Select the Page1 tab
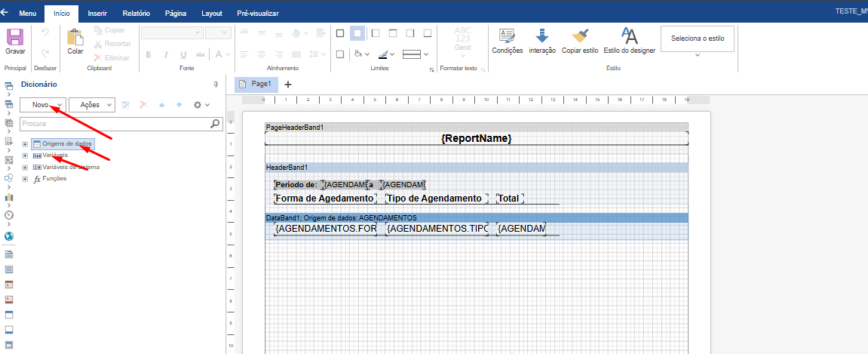The height and width of the screenshot is (354, 868). coord(256,85)
